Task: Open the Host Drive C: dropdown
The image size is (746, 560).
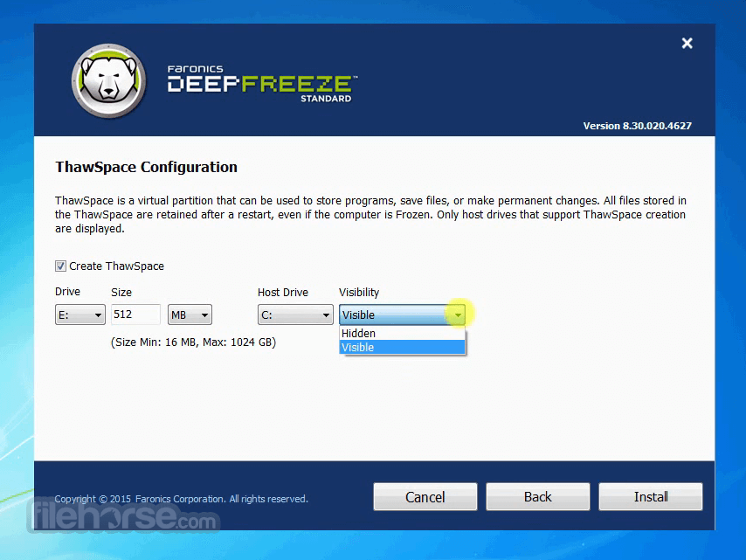Action: pyautogui.click(x=295, y=315)
